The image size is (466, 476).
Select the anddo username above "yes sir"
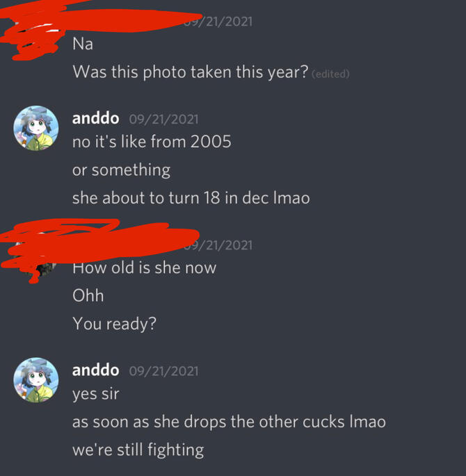(96, 370)
